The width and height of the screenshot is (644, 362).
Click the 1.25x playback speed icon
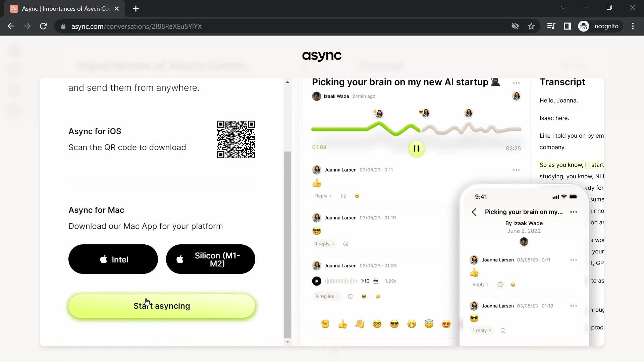(x=390, y=281)
